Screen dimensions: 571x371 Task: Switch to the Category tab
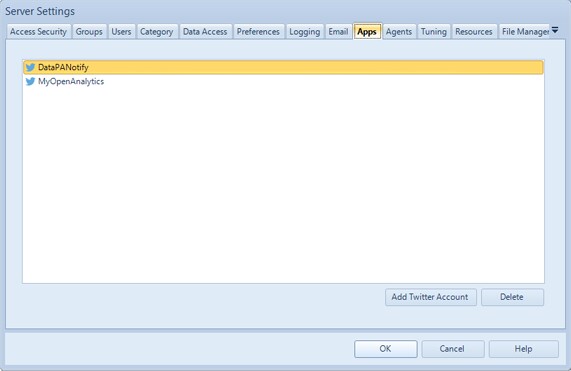tap(157, 32)
